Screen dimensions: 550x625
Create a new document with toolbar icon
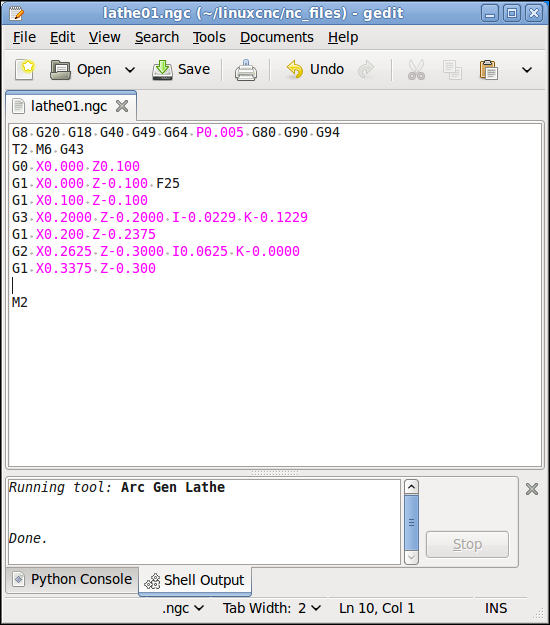click(25, 70)
